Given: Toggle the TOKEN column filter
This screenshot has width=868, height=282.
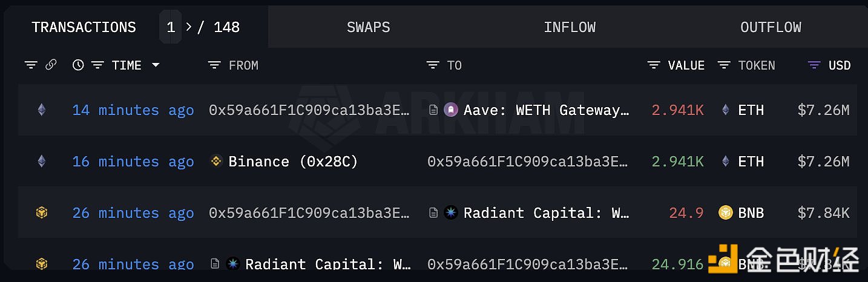Looking at the screenshot, I should point(724,65).
